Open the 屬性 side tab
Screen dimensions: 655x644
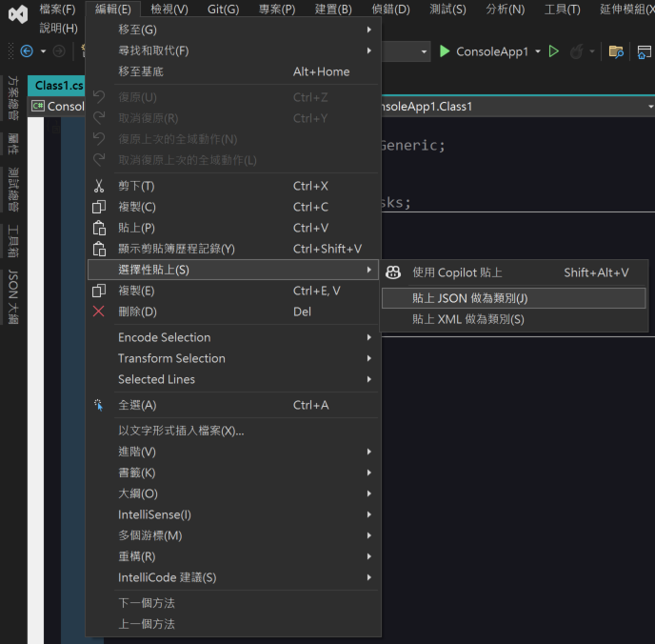(x=13, y=144)
